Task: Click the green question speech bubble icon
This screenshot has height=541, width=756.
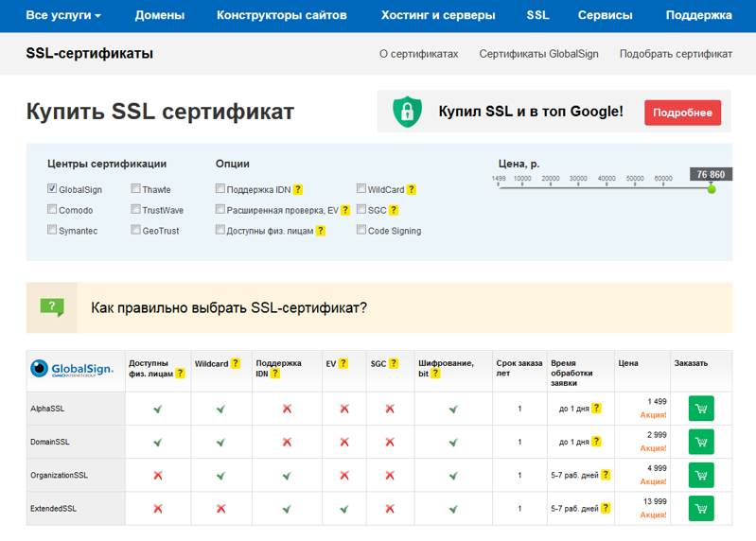Action: [52, 307]
